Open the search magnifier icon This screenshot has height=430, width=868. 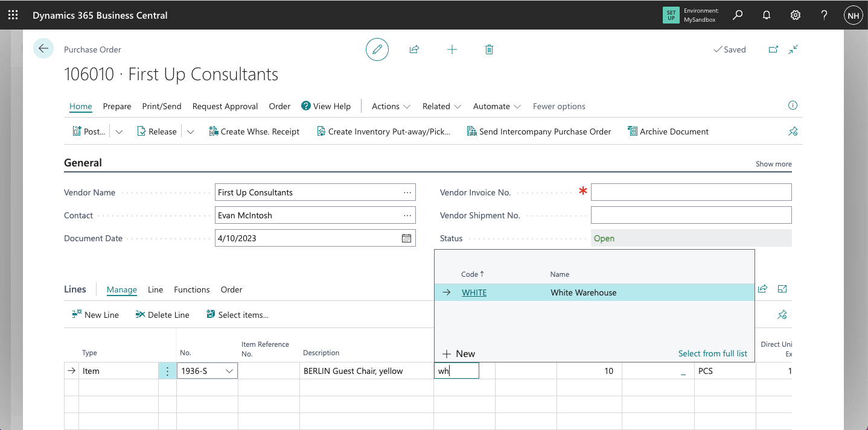[x=737, y=15]
